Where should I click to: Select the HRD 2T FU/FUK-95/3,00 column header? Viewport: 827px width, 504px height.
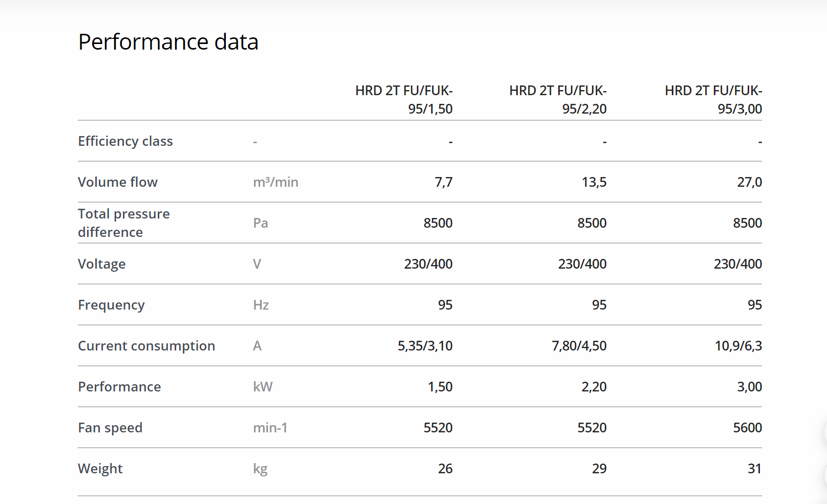pyautogui.click(x=713, y=100)
